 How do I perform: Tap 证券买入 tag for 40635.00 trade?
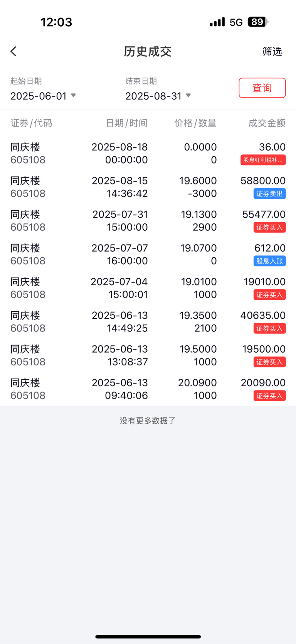pyautogui.click(x=269, y=328)
